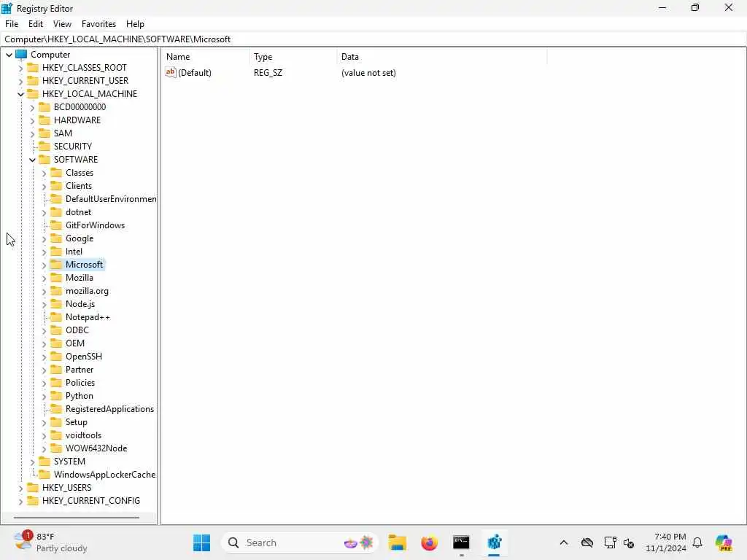747x560 pixels.
Task: Click the Registry Editor taskbar icon
Action: pos(494,542)
